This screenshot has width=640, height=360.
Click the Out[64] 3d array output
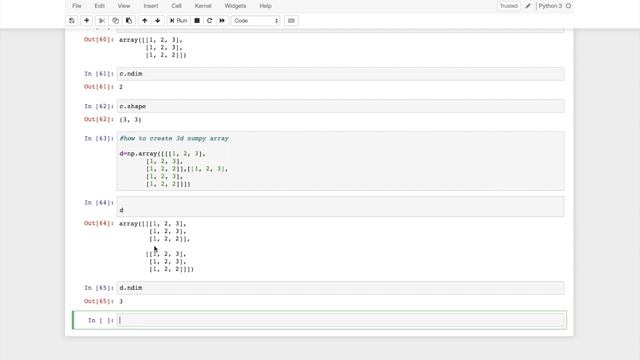157,246
